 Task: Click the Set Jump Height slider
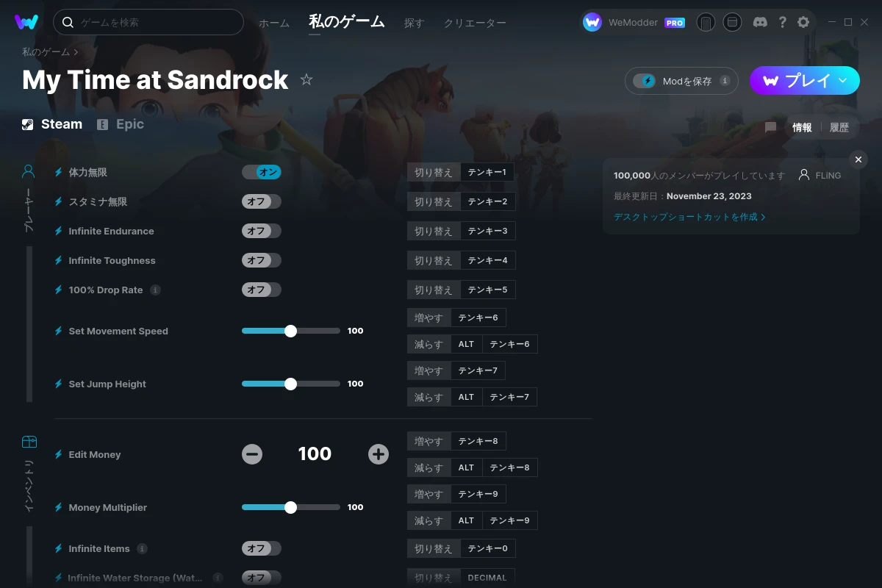[291, 384]
